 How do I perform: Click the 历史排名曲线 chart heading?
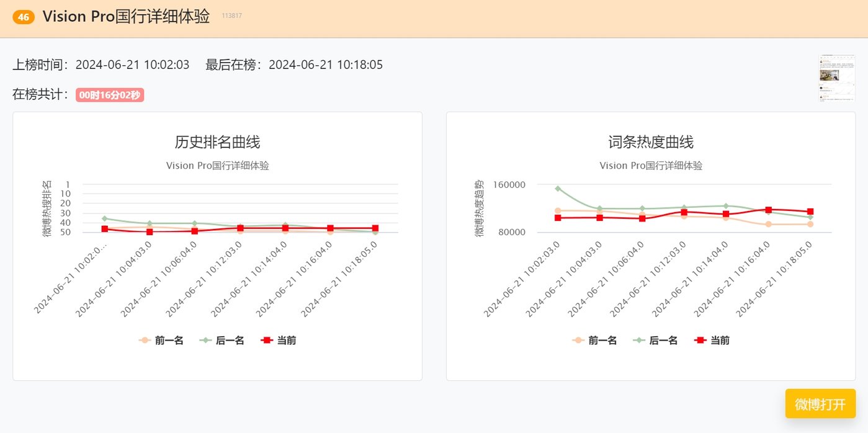[x=217, y=142]
